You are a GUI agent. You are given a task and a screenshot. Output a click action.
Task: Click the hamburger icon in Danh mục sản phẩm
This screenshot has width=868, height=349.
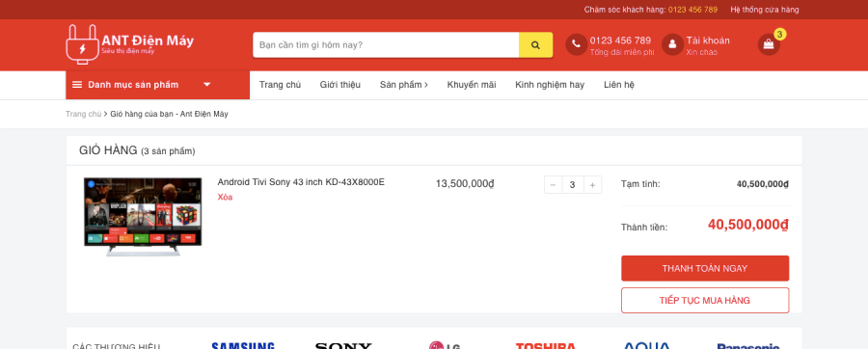pos(77,85)
